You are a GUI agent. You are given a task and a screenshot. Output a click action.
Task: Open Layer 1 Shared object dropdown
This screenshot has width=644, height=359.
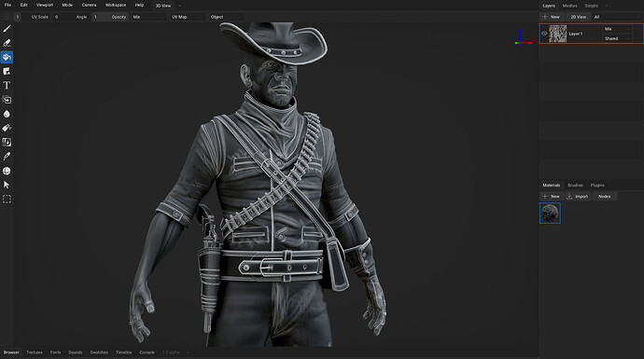pyautogui.click(x=617, y=38)
